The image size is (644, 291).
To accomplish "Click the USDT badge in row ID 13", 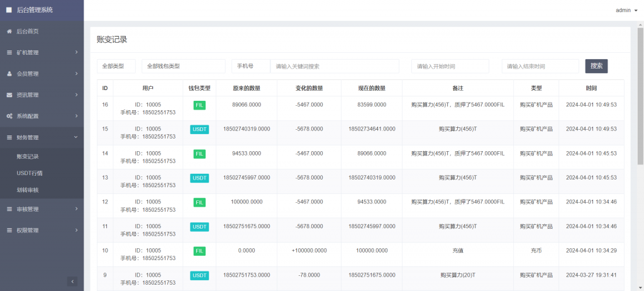I will (199, 178).
